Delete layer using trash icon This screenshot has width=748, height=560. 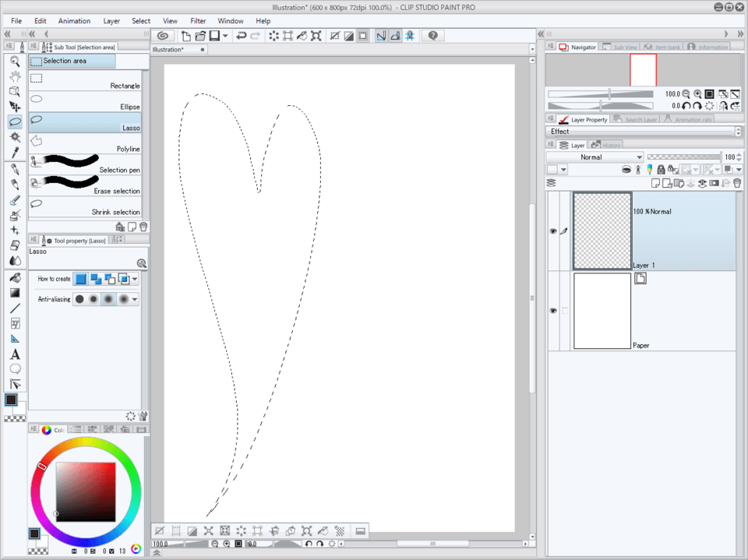click(736, 184)
